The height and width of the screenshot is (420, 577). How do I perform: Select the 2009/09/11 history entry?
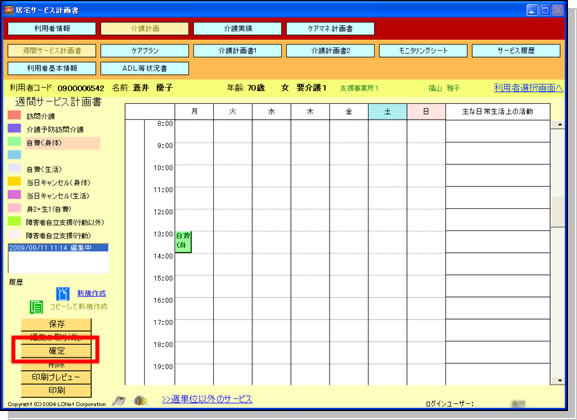tap(58, 248)
